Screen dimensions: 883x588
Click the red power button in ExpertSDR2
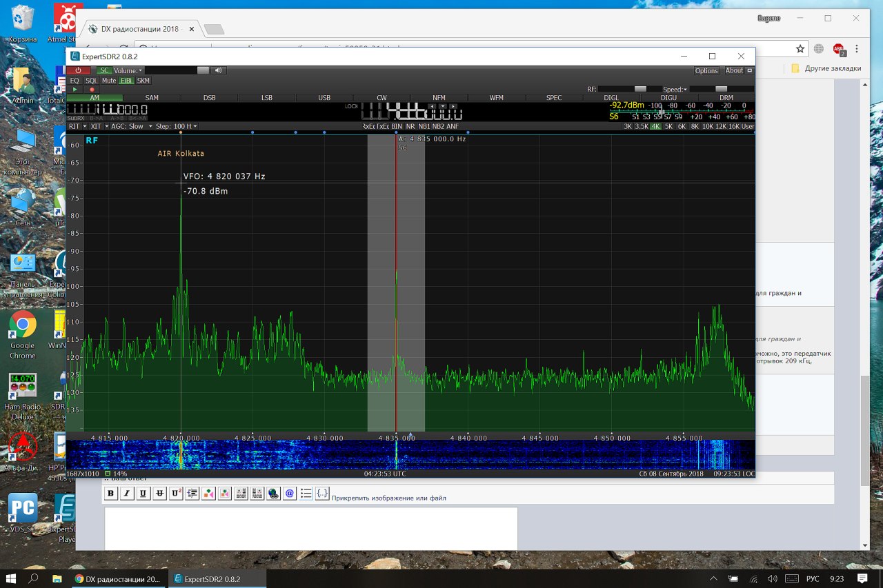coord(79,70)
